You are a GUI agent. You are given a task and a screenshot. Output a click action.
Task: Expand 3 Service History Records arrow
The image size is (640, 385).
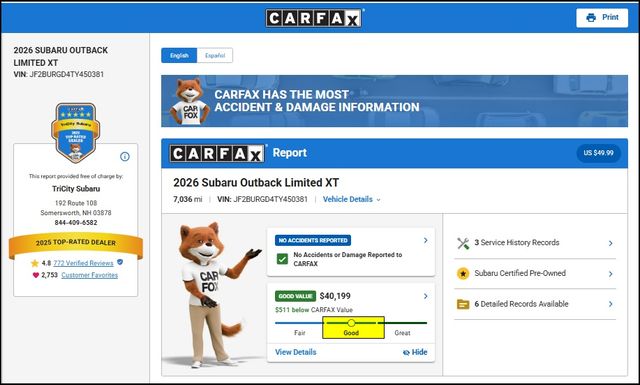[x=611, y=243]
